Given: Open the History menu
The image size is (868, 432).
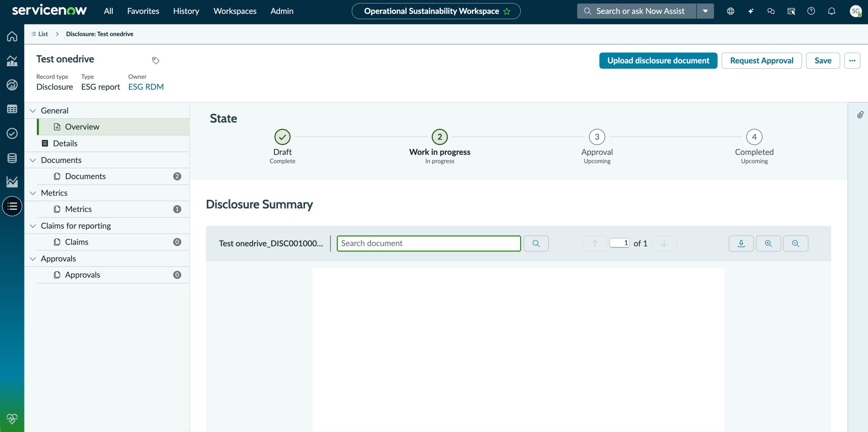Looking at the screenshot, I should pos(186,11).
